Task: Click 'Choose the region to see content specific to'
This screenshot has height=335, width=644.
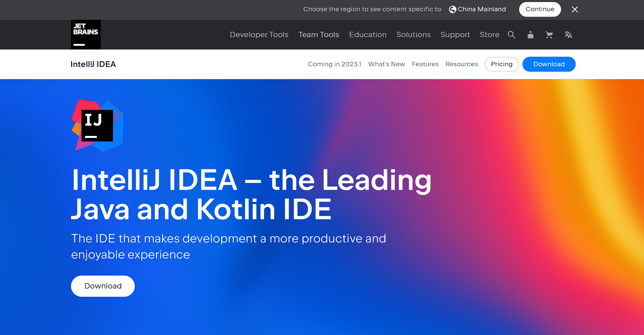Action: [x=372, y=9]
